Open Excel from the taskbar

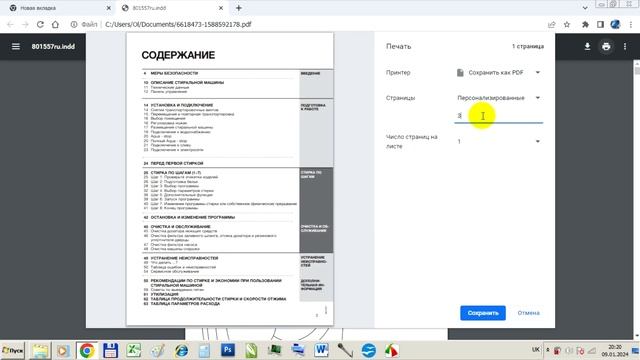(x=133, y=350)
